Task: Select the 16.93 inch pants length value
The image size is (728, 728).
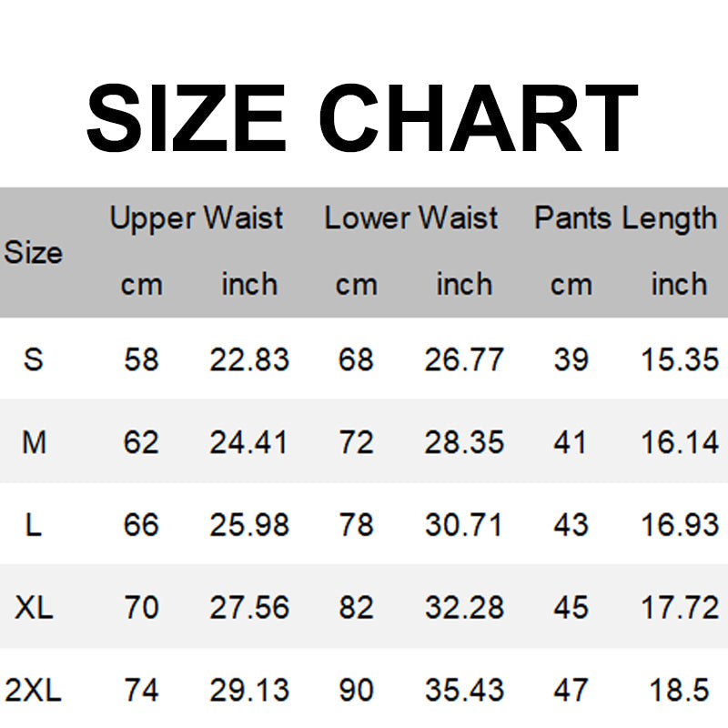Action: (680, 525)
